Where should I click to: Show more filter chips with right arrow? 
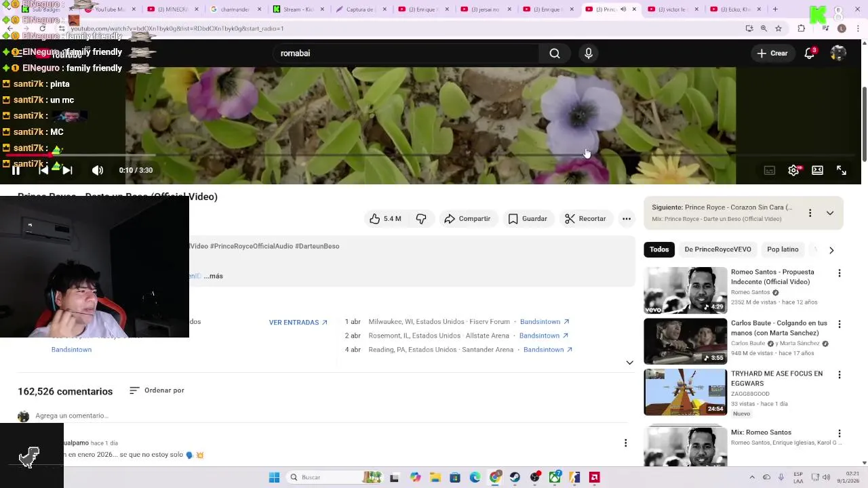(831, 250)
